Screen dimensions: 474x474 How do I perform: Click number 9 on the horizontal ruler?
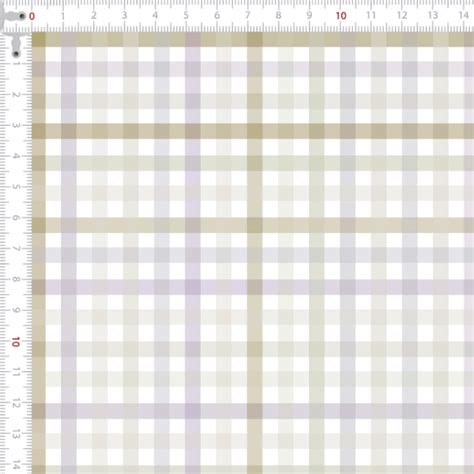[309, 15]
